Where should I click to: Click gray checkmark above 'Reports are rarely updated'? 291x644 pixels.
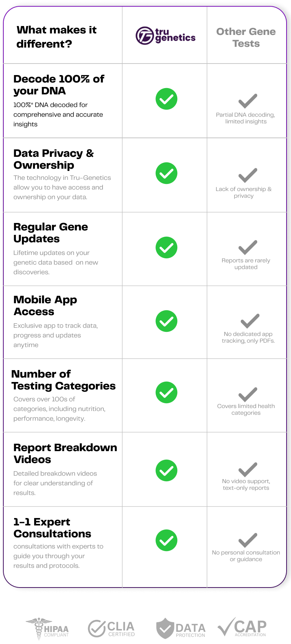[248, 247]
